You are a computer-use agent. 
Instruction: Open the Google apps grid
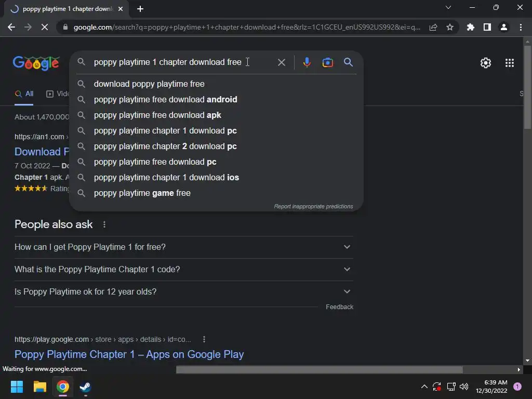click(510, 63)
